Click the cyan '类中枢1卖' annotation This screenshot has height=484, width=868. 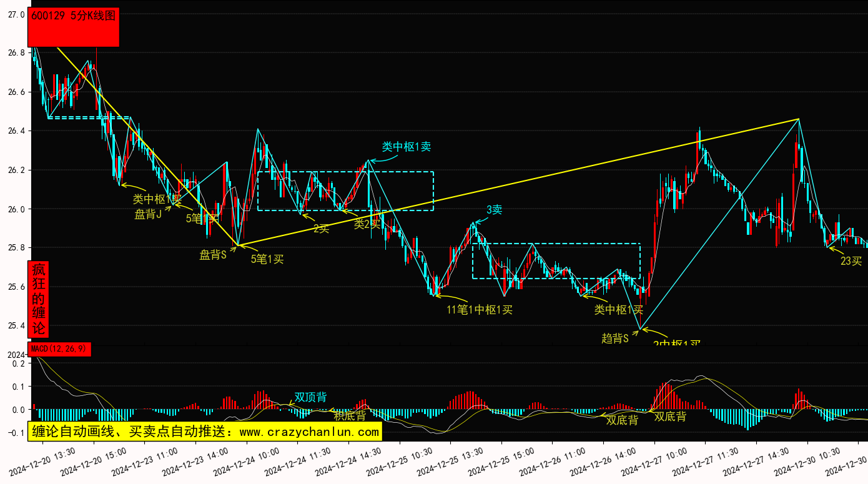pos(407,147)
